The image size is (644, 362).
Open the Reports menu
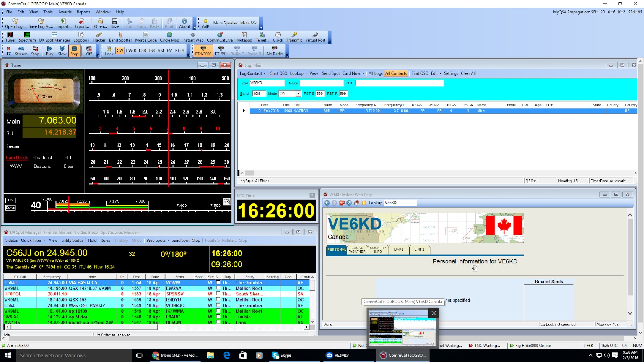[x=83, y=12]
